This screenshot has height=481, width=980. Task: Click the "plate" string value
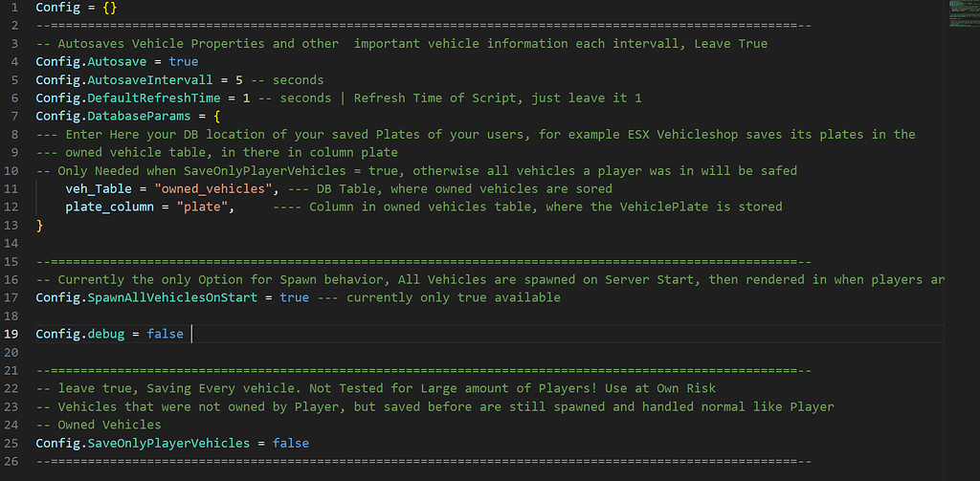click(208, 207)
